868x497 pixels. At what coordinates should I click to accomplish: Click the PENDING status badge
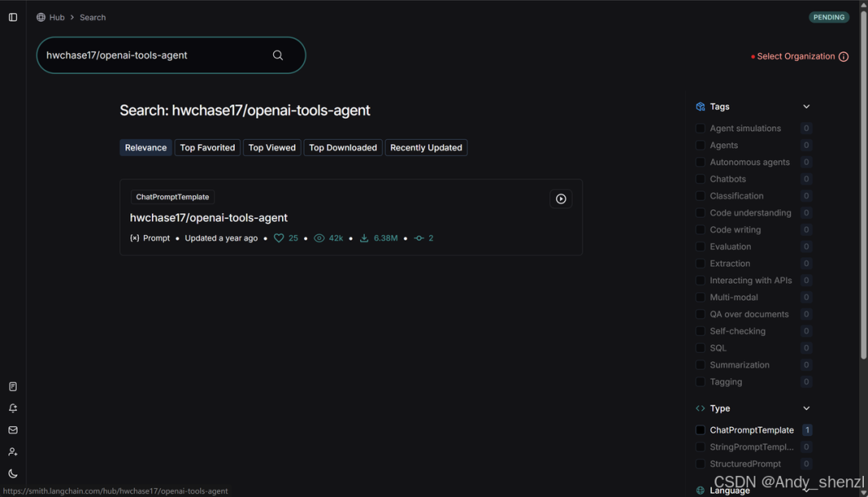pyautogui.click(x=829, y=17)
